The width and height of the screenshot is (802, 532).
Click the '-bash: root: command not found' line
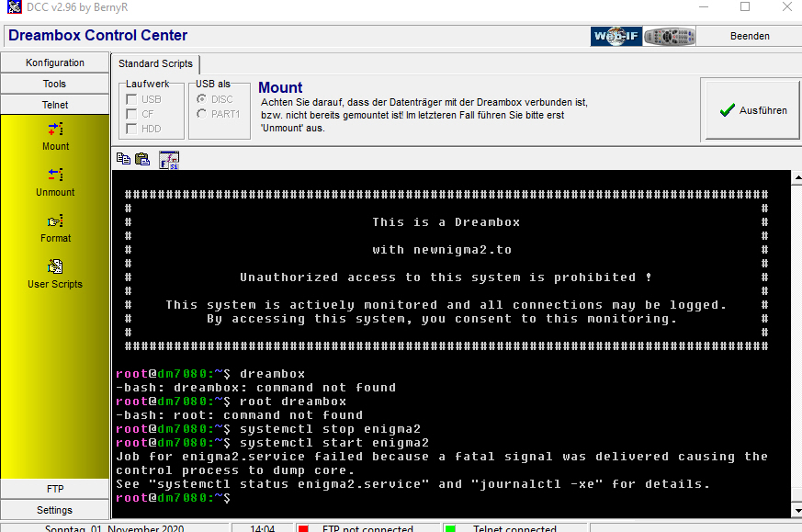[240, 415]
